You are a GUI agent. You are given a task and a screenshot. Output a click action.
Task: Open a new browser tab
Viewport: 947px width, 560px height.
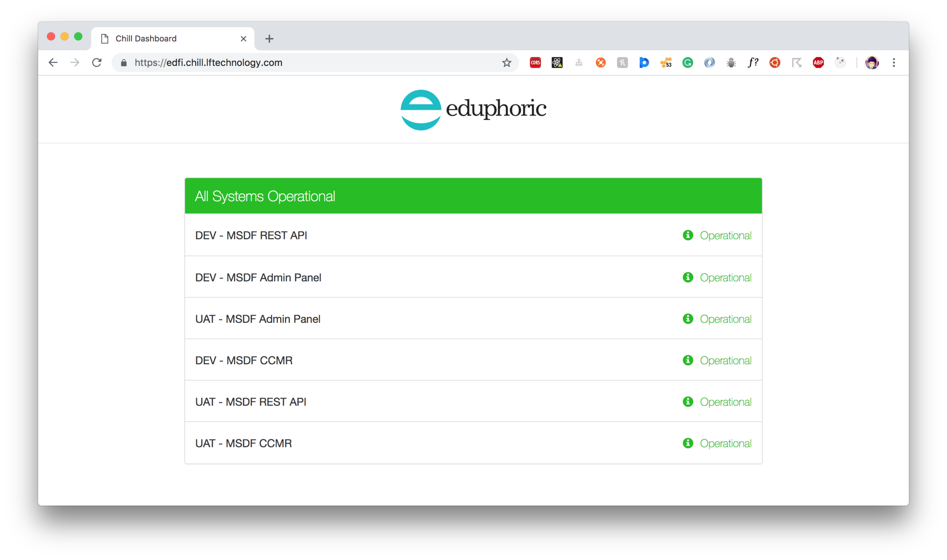[269, 39]
